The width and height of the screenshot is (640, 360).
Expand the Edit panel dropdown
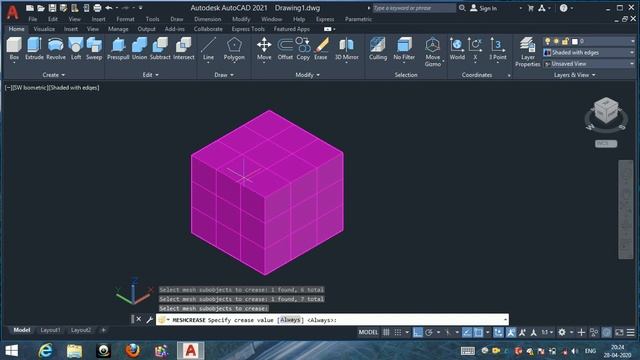151,75
